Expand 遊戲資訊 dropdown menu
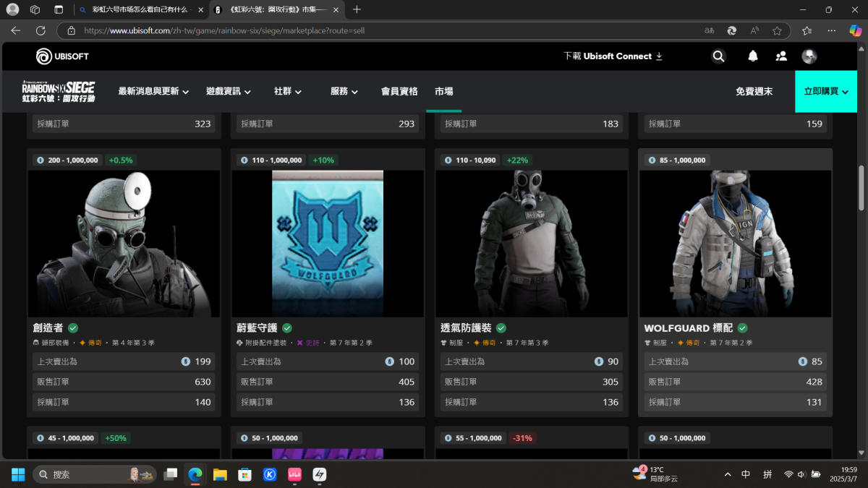The image size is (868, 488). click(x=229, y=92)
